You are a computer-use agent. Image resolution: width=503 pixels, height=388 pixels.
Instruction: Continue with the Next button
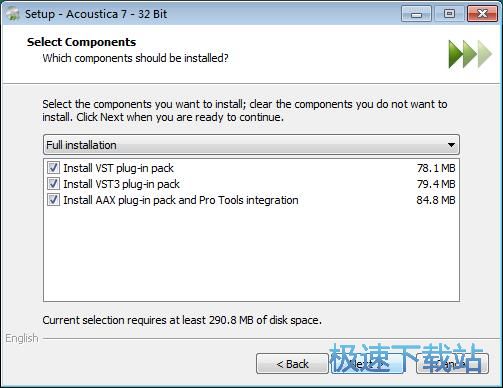(368, 364)
